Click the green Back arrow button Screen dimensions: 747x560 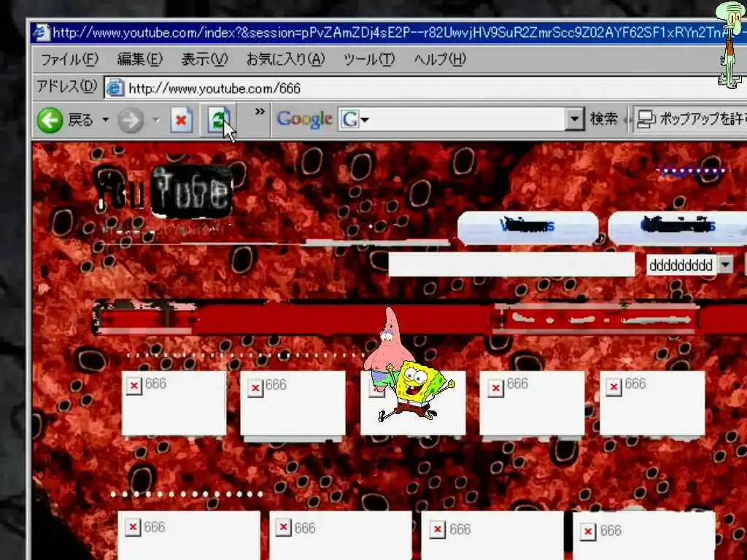(50, 120)
